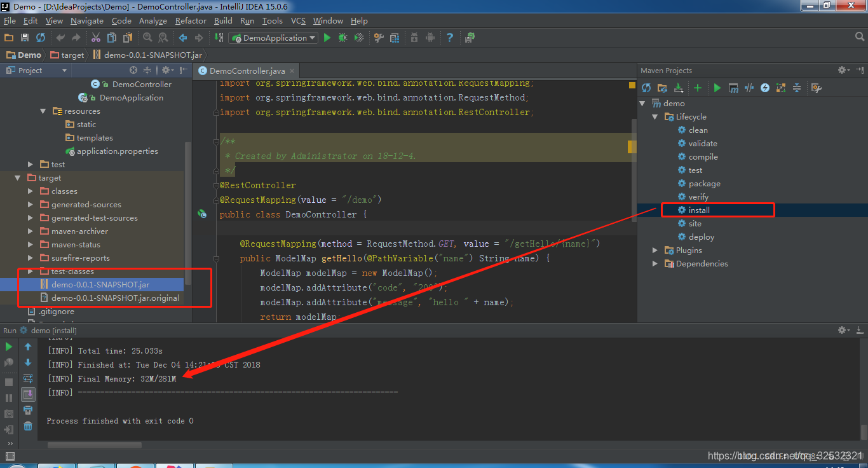Click Execute Maven Goal icon

click(x=733, y=88)
